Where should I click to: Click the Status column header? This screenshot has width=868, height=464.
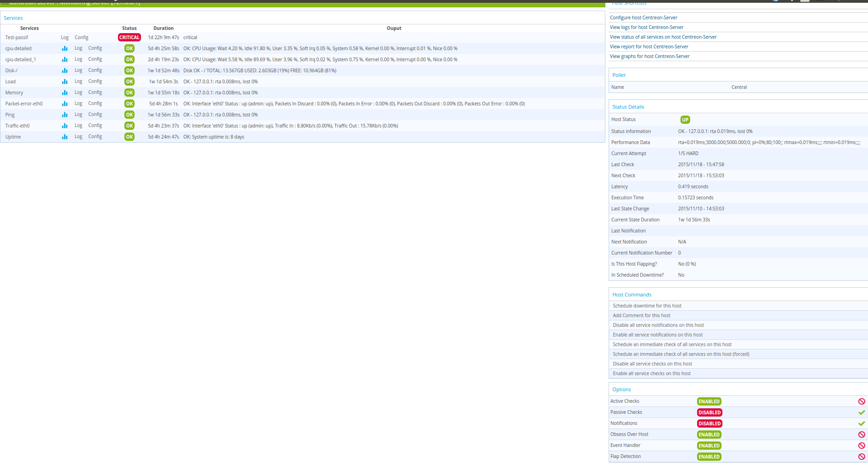[129, 28]
